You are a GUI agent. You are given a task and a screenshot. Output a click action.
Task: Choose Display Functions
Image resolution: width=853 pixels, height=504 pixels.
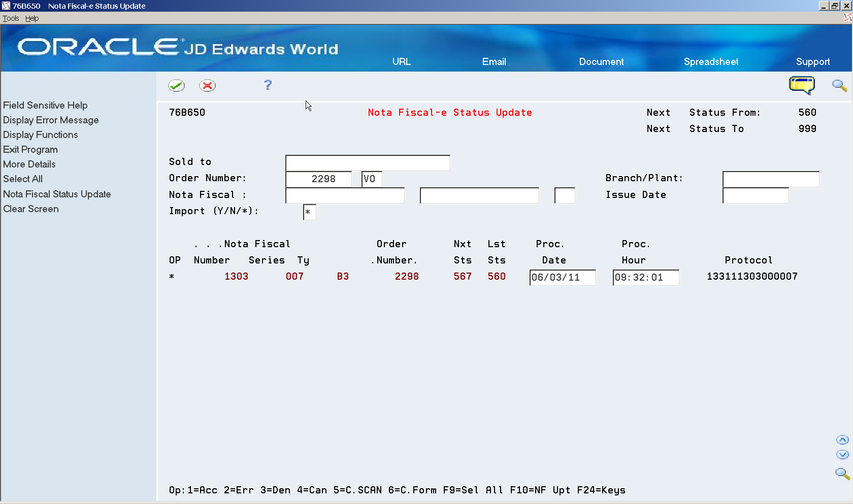41,135
